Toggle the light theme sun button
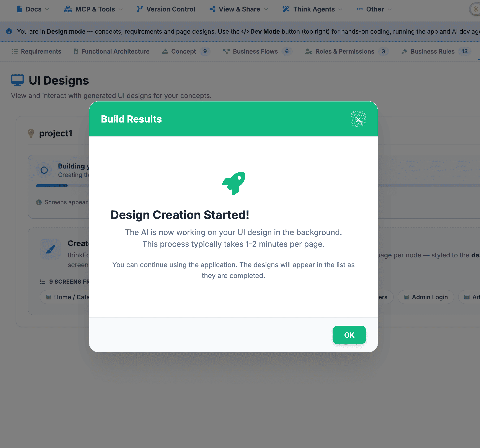 point(475,9)
